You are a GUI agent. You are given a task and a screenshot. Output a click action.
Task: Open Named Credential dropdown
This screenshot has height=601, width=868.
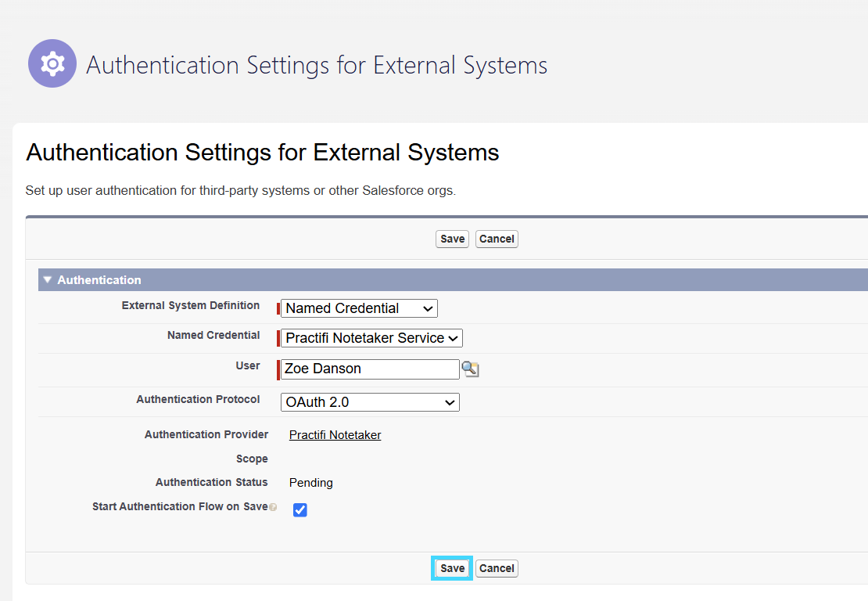(x=371, y=338)
